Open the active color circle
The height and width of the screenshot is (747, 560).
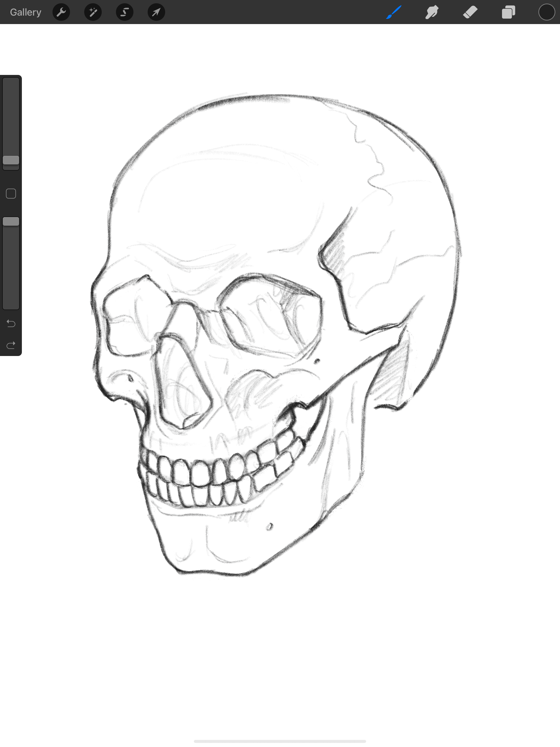[547, 12]
